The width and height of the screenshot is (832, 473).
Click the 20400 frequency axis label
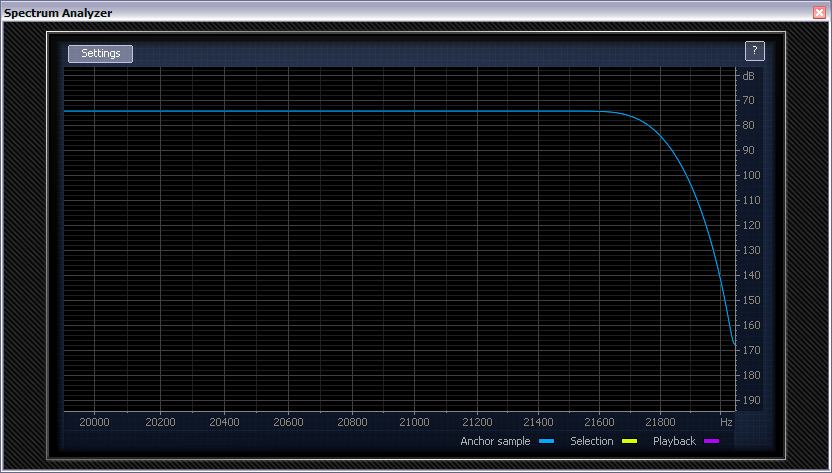pyautogui.click(x=221, y=422)
